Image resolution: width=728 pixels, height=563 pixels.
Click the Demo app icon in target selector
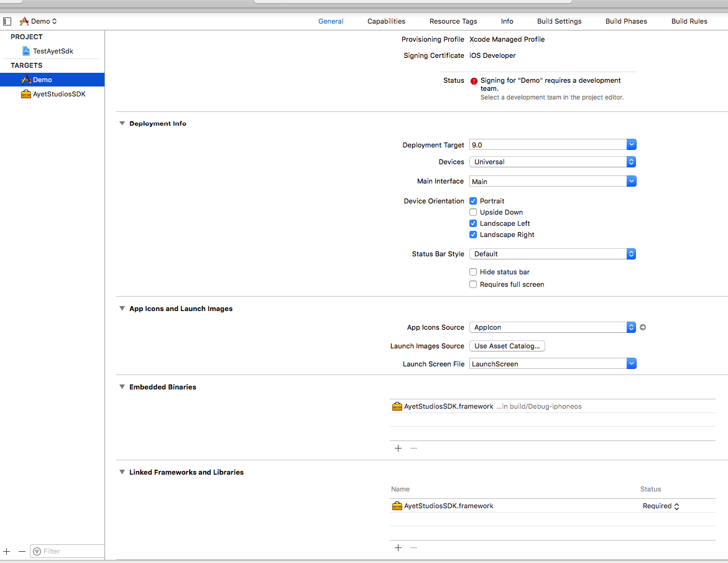[x=24, y=21]
